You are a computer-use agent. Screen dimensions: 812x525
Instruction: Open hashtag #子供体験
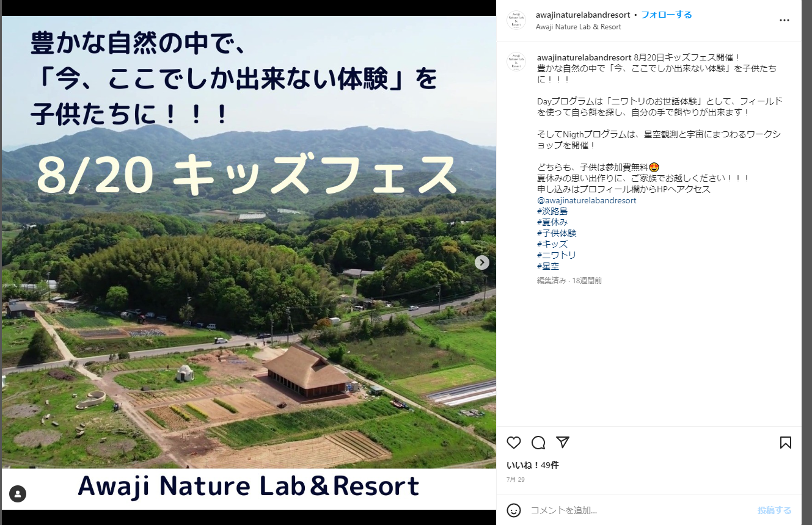557,233
